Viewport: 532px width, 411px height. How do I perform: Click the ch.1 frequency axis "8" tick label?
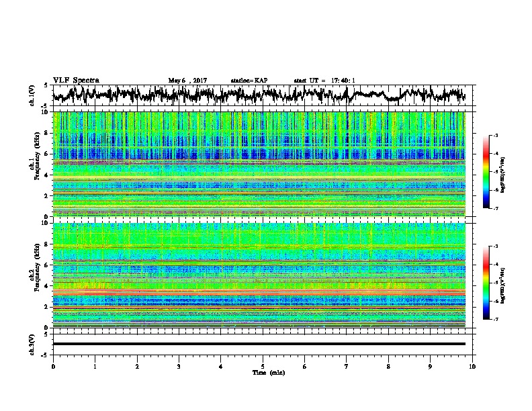coord(47,133)
